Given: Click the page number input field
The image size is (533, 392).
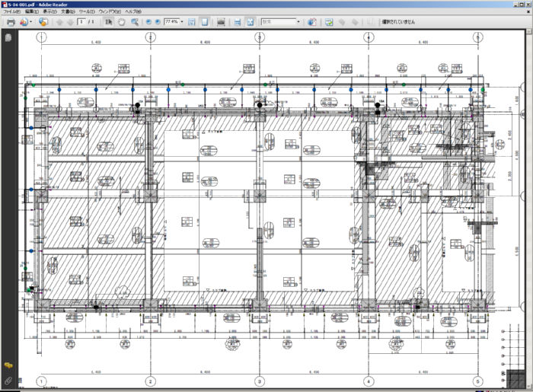Looking at the screenshot, I should (x=81, y=22).
